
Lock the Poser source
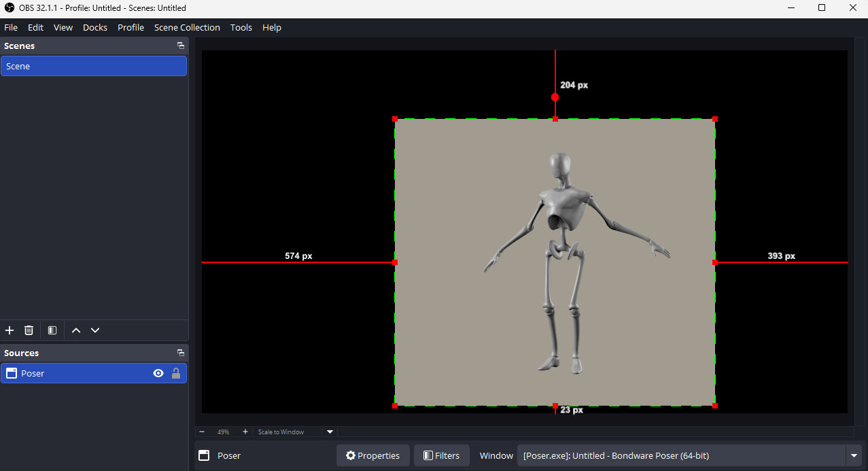(x=176, y=373)
